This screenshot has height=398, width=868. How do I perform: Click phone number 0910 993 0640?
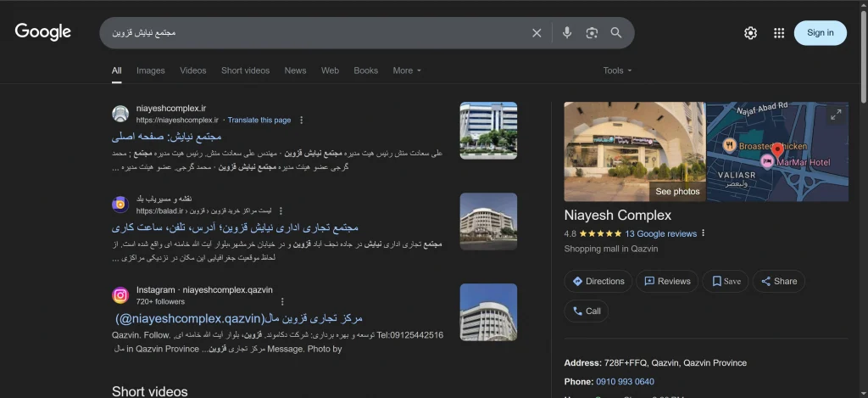[625, 382]
